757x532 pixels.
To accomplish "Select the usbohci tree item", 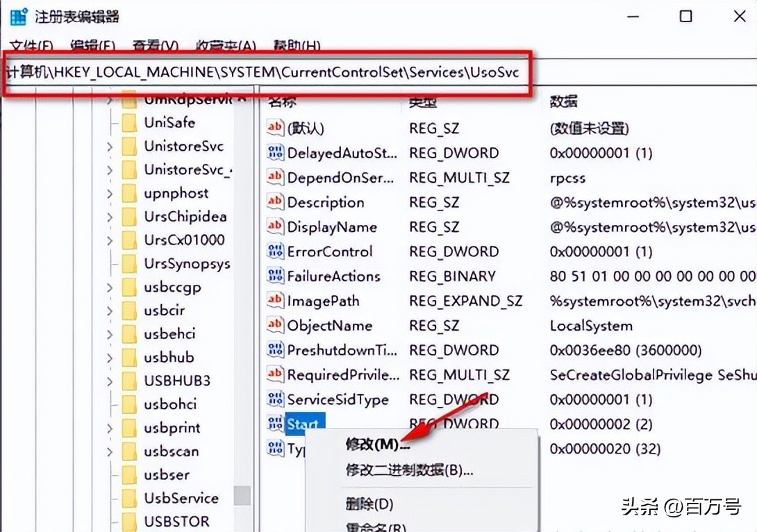I will pos(170,404).
